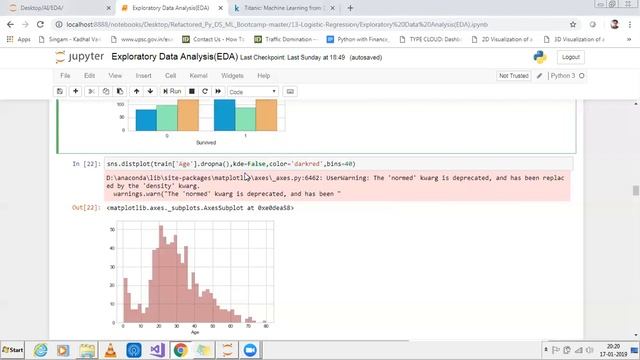Open the Insert menu

pyautogui.click(x=143, y=76)
